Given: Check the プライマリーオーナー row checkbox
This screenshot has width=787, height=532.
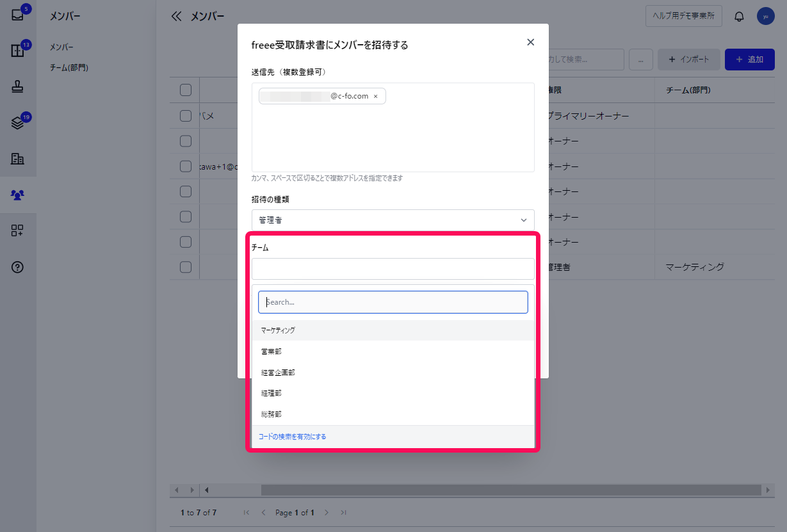Looking at the screenshot, I should coord(186,116).
